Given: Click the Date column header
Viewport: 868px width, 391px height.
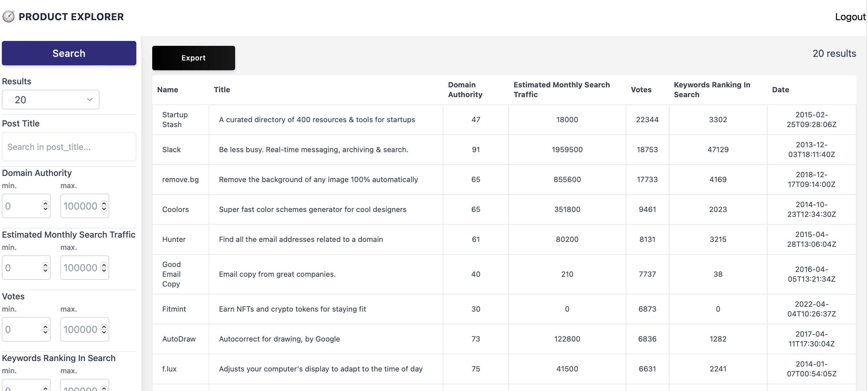Looking at the screenshot, I should tap(781, 90).
